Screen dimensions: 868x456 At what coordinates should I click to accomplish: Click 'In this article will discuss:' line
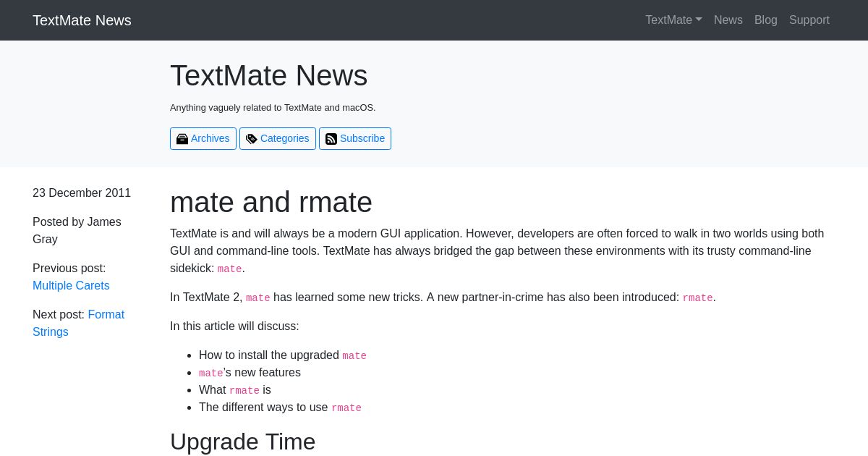click(234, 326)
